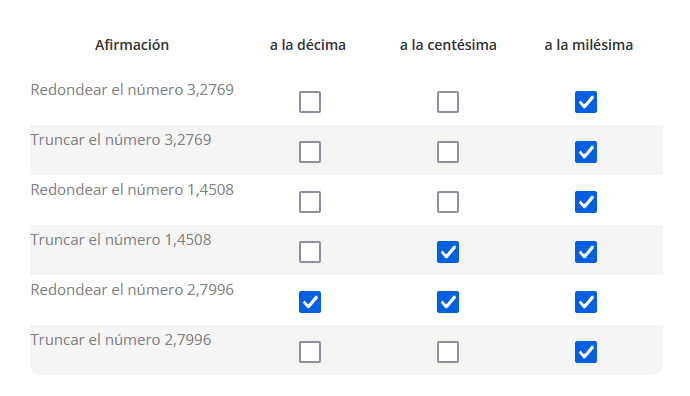Screen dimensions: 690x396
Task: Check 'a la centésima' for Redondear 1,4508
Action: pos(448,202)
